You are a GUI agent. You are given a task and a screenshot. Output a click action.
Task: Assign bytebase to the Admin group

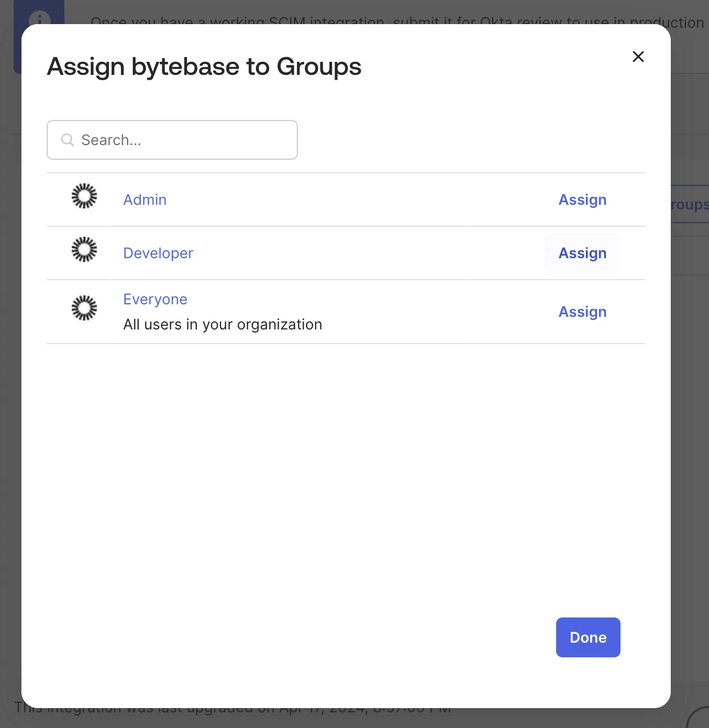(x=582, y=200)
